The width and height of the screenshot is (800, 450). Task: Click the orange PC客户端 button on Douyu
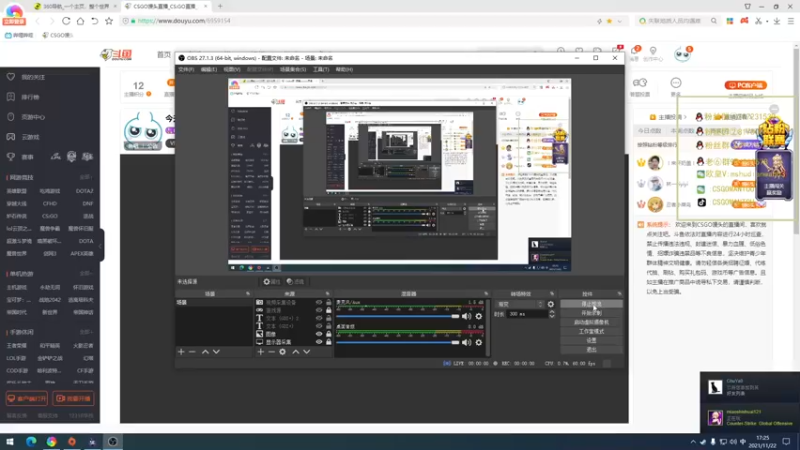point(746,85)
